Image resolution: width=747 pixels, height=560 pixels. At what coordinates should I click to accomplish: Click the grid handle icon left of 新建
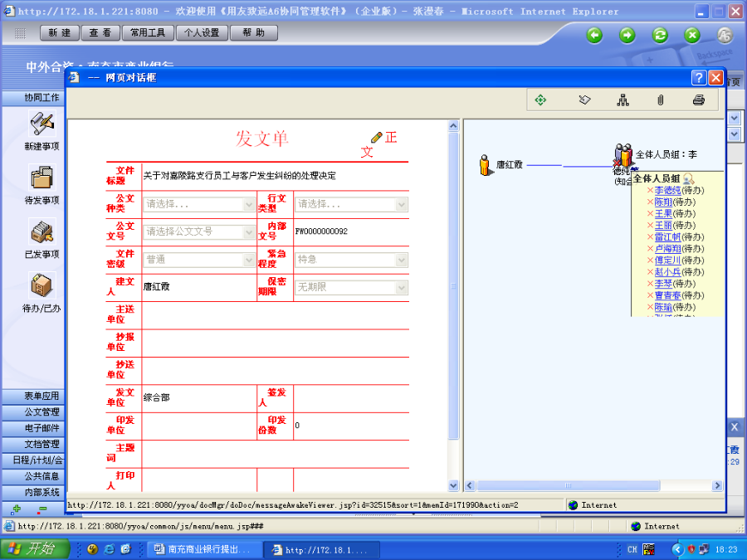tap(20, 33)
